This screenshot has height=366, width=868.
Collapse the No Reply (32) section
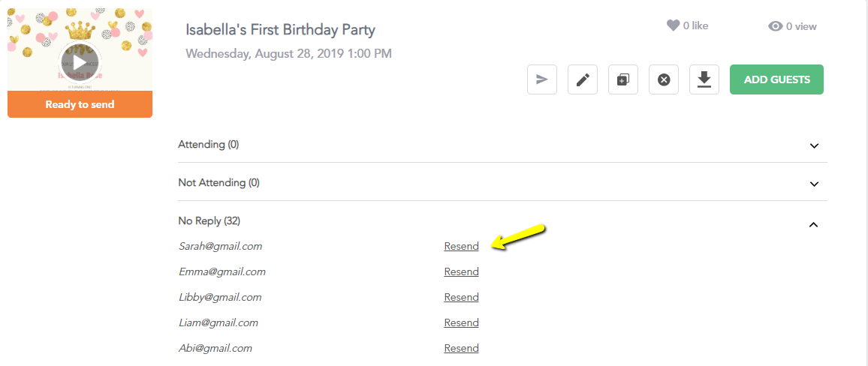(813, 224)
